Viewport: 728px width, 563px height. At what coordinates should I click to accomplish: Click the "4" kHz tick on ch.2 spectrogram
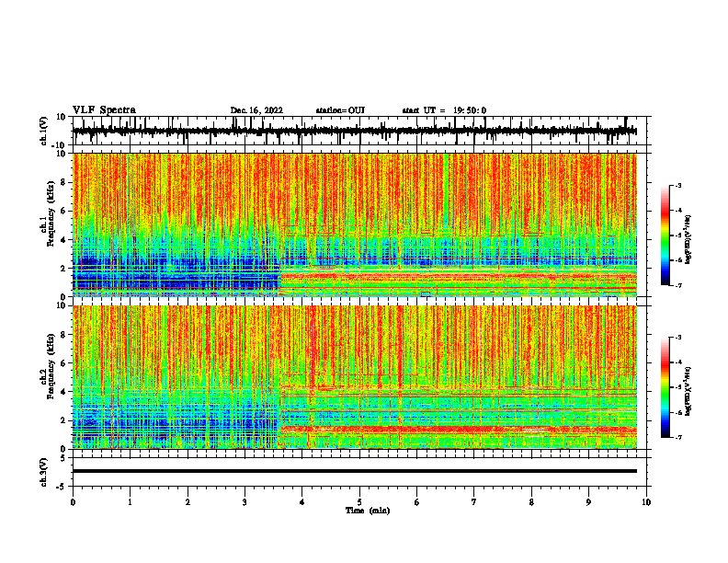pyautogui.click(x=63, y=392)
